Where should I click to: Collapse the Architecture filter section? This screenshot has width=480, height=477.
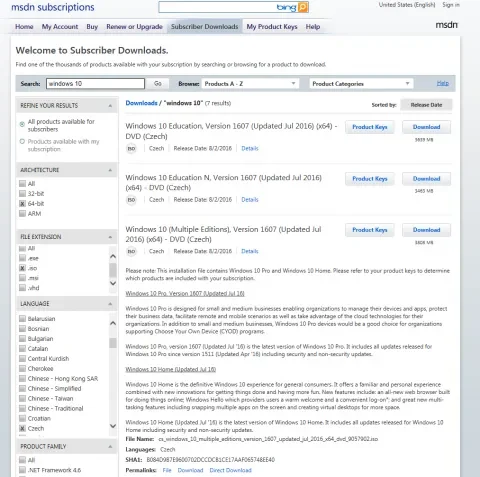click(110, 170)
